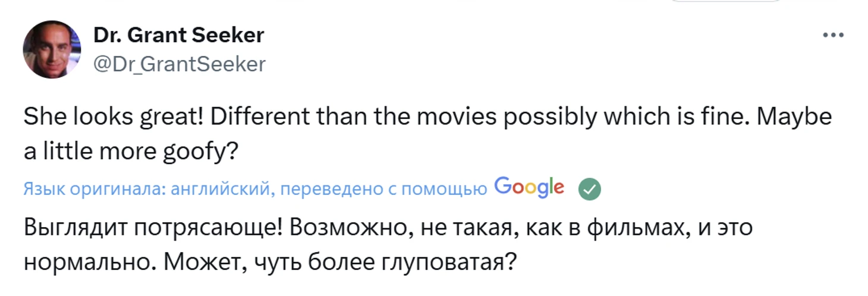Click the English sentence "She looks great!"
Image resolution: width=868 pixels, height=296 pixels.
pyautogui.click(x=109, y=118)
